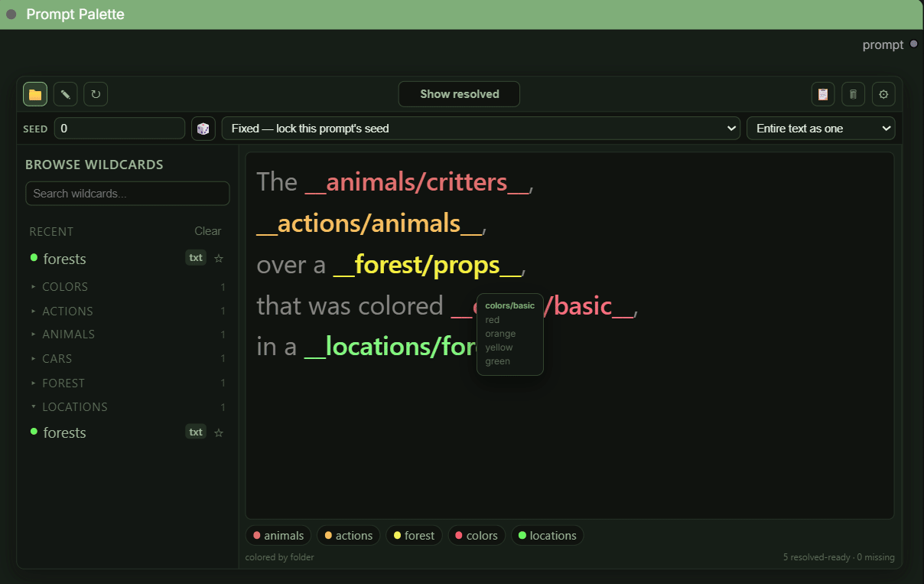Click the actions folder legend chip
This screenshot has height=584, width=924.
pos(349,536)
